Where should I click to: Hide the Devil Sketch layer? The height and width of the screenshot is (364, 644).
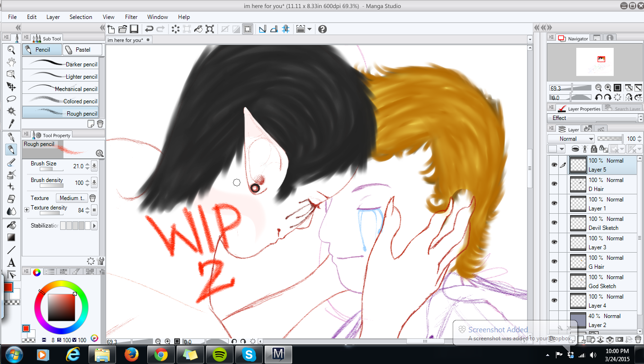554,223
